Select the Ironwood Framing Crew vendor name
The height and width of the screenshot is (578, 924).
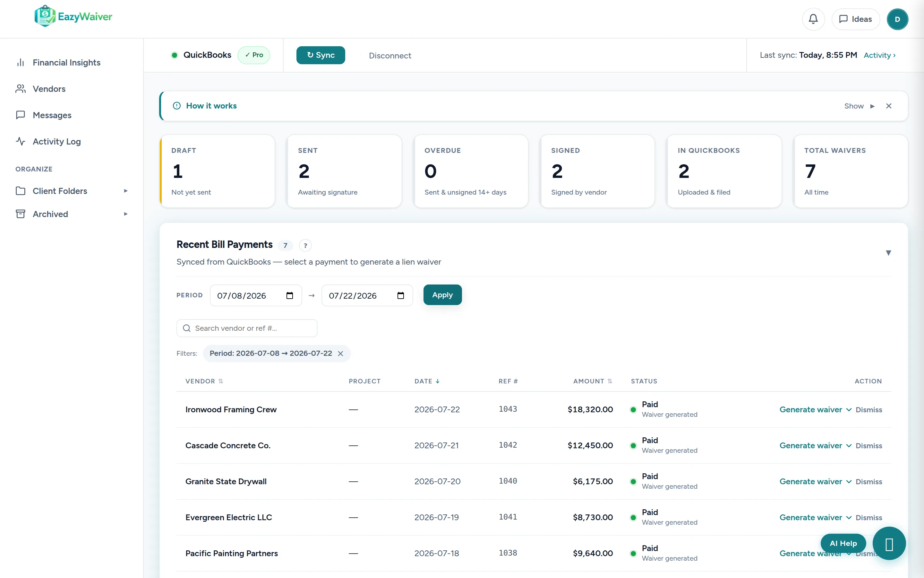(x=231, y=409)
